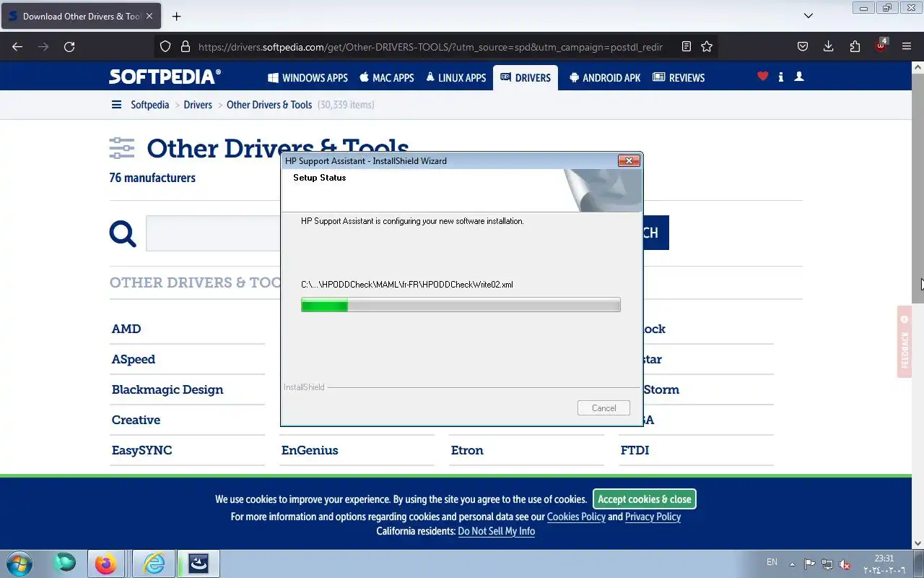Click the magnifying glass search icon
Viewport: 924px width, 578px height.
click(x=123, y=233)
